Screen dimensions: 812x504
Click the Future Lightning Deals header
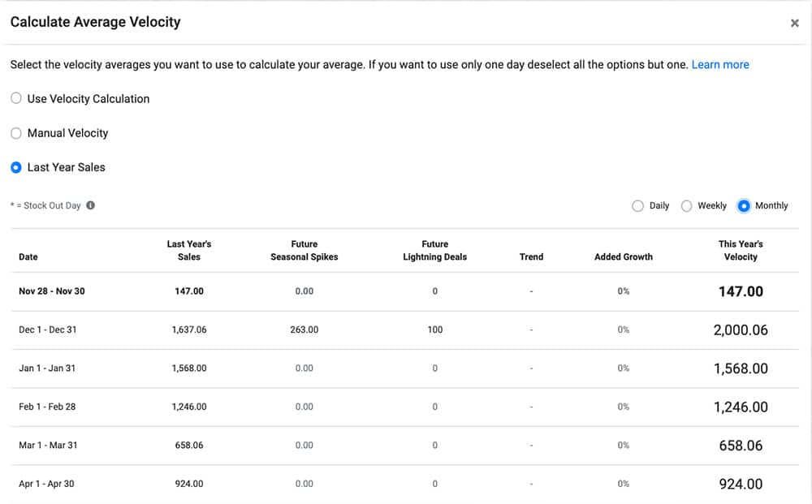tap(435, 250)
